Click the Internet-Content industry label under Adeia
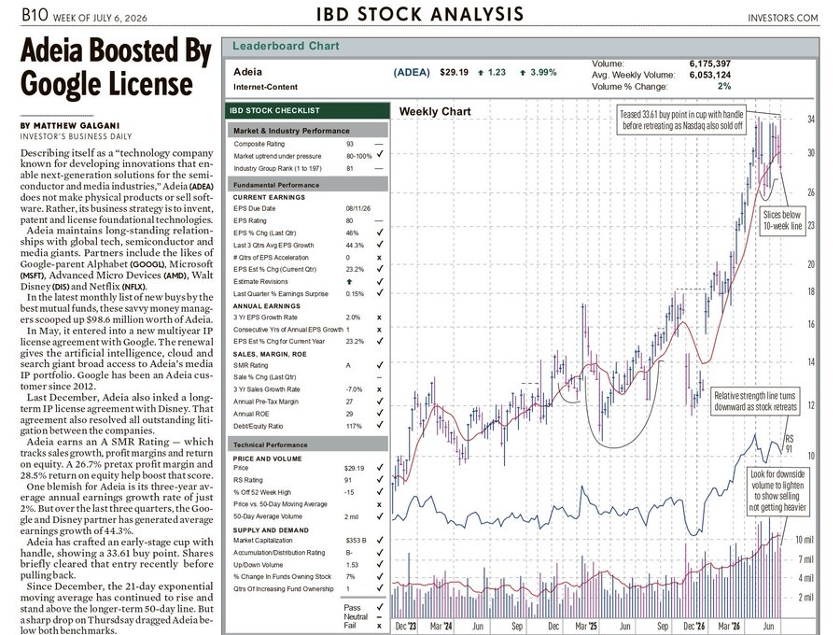Image resolution: width=840 pixels, height=635 pixels. [x=265, y=87]
